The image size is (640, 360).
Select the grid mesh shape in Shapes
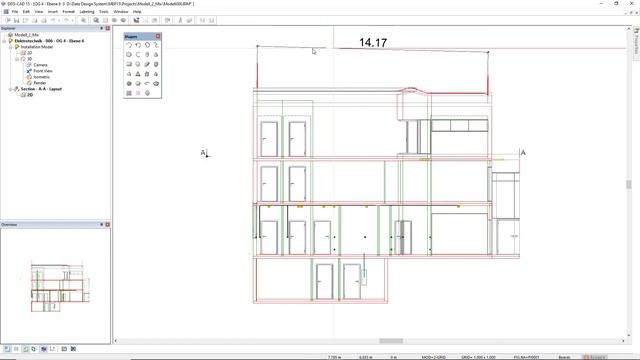[x=129, y=93]
